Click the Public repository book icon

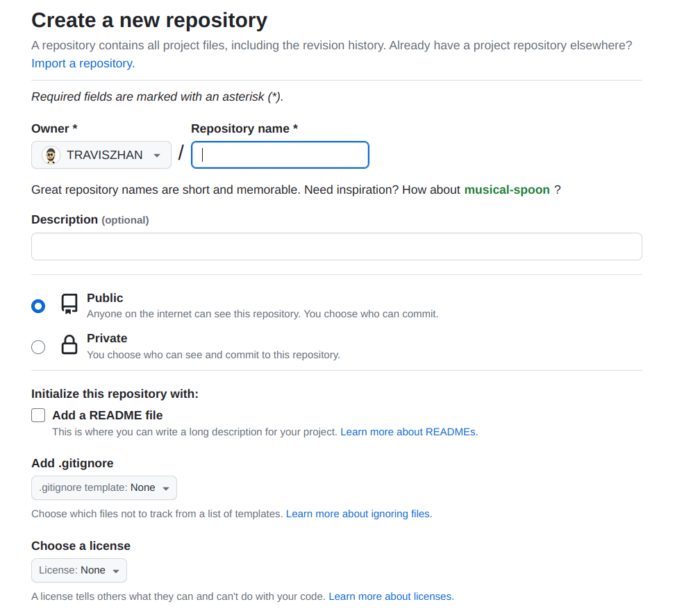tap(69, 304)
